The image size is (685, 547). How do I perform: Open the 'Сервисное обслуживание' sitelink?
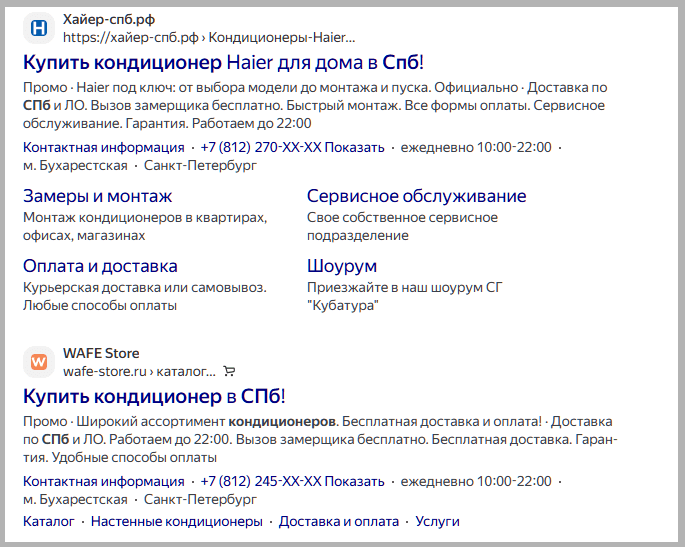tap(416, 196)
